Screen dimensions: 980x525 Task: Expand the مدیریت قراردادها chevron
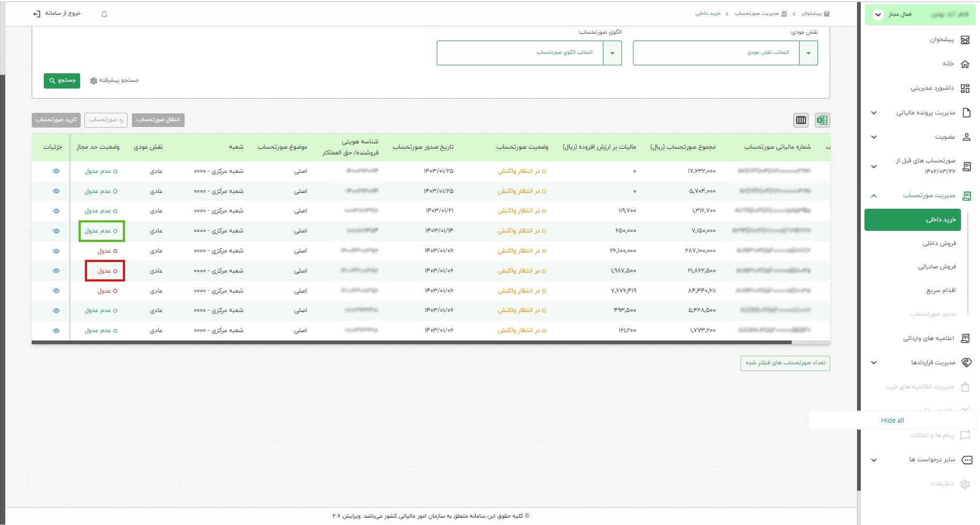point(874,363)
